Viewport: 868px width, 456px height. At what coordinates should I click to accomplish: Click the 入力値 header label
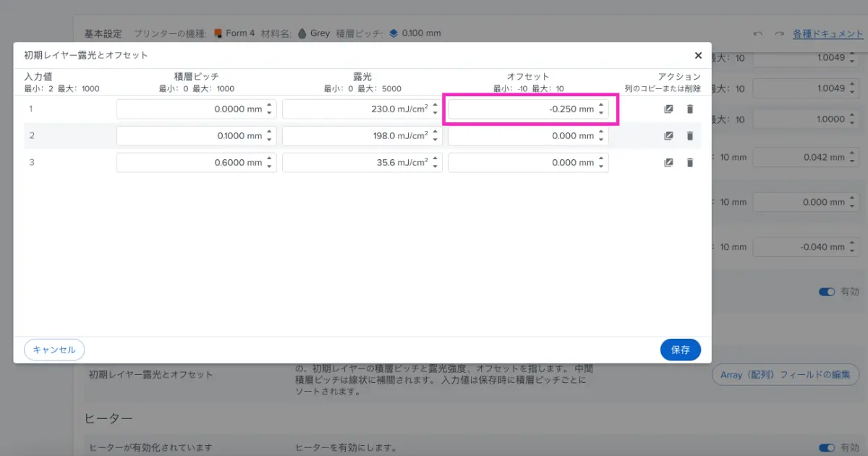(x=38, y=76)
